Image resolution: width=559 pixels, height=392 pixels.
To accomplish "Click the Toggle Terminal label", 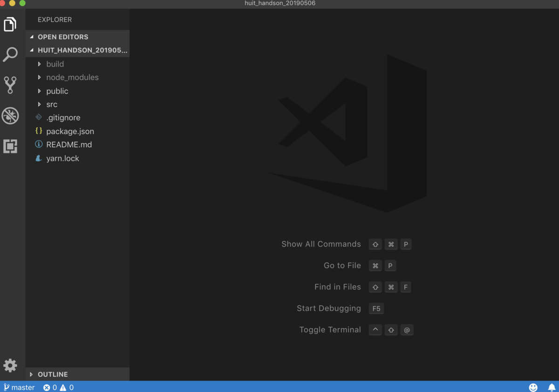I will point(330,330).
